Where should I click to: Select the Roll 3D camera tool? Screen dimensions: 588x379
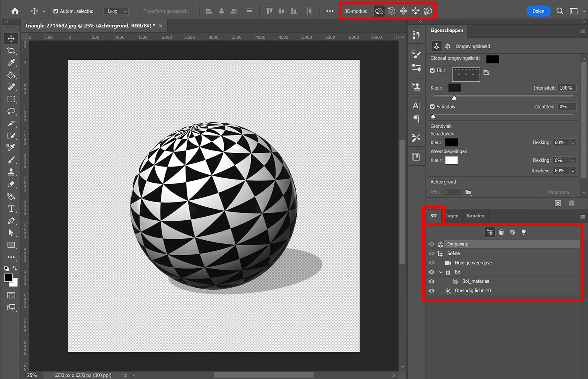coord(391,11)
